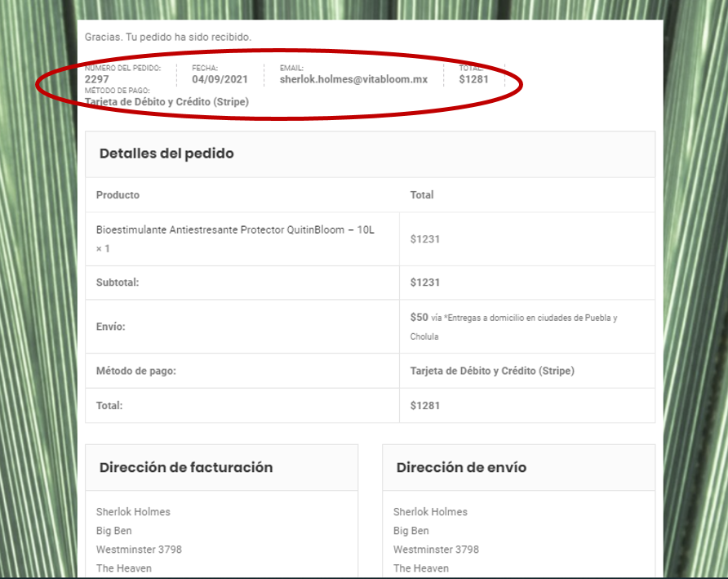Click 'The Heaven' in billing address

click(123, 568)
